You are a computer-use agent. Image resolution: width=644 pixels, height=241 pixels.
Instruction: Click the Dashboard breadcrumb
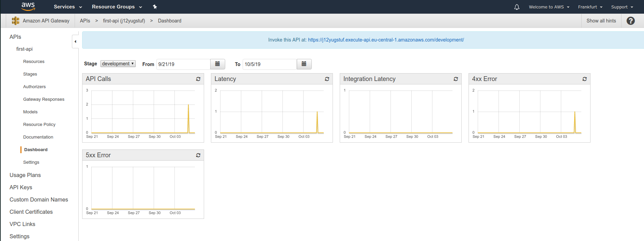coord(170,21)
